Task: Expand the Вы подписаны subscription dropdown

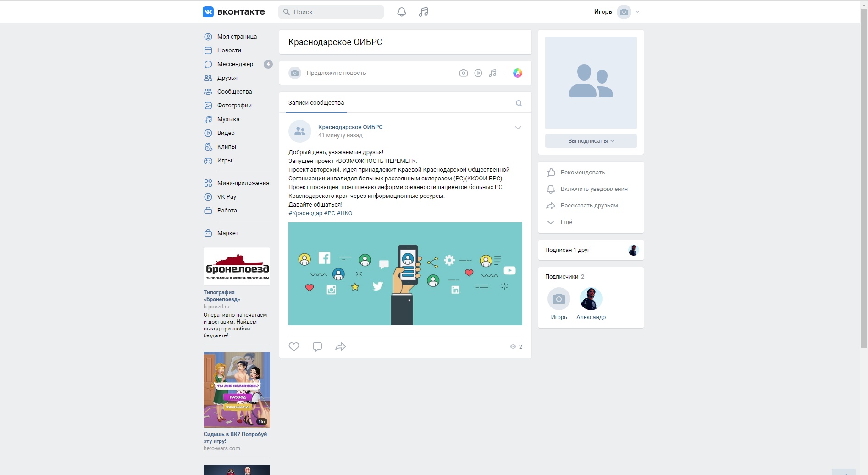Action: [x=591, y=141]
